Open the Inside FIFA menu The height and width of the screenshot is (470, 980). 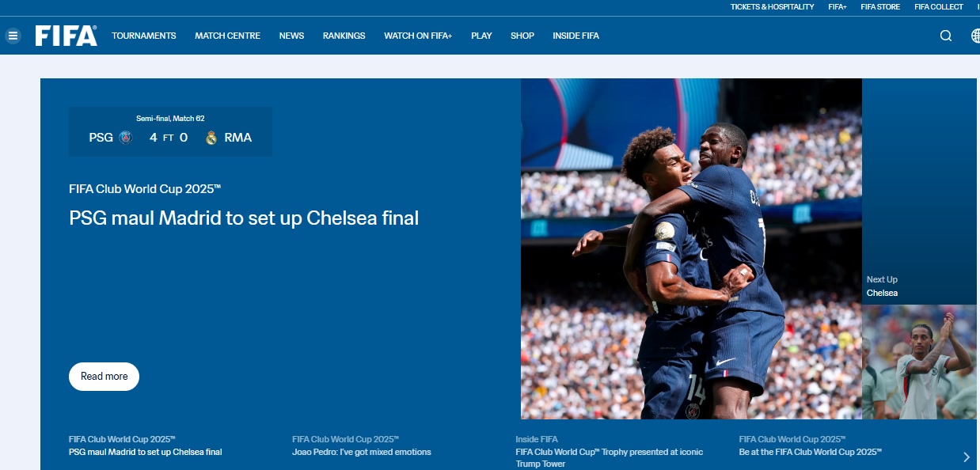pos(575,36)
